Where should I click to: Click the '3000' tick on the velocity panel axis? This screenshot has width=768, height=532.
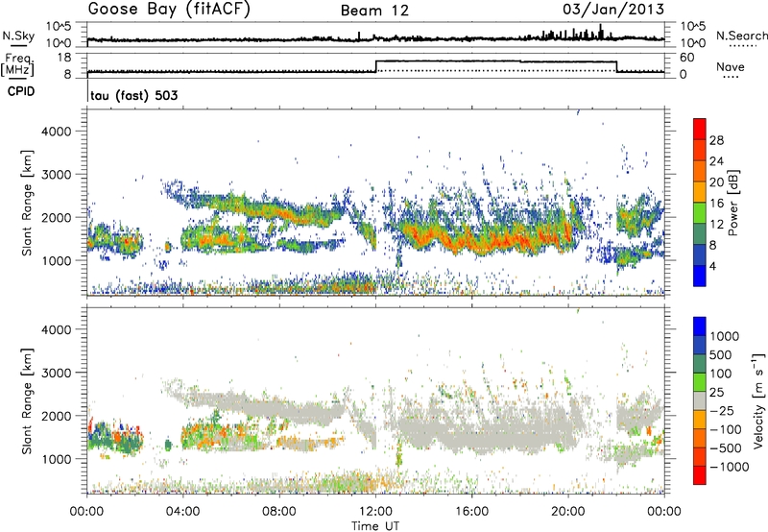(x=56, y=373)
